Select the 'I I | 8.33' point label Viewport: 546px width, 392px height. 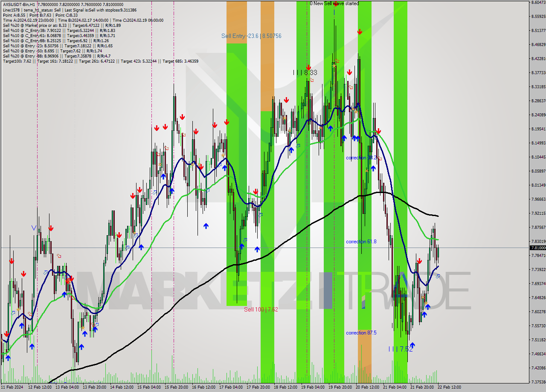click(305, 72)
